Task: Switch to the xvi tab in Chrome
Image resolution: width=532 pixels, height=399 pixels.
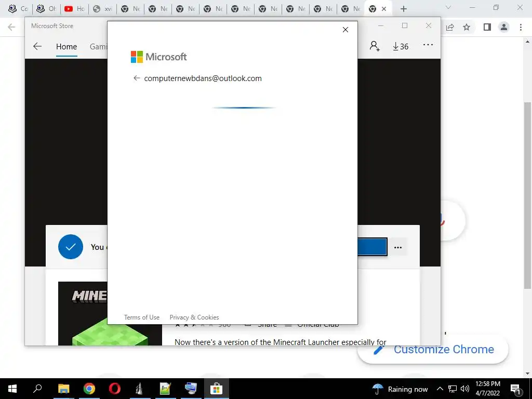Action: (103, 9)
